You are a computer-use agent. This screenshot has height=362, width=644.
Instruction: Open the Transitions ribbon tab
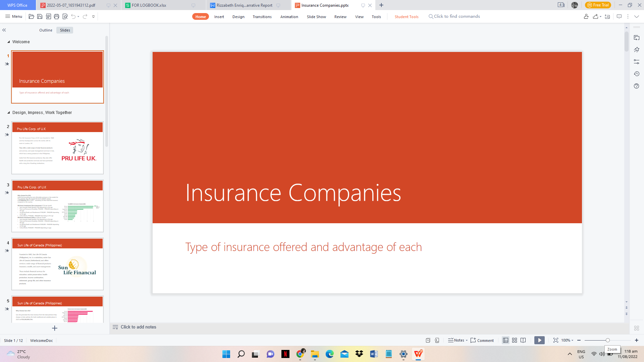[x=262, y=17]
